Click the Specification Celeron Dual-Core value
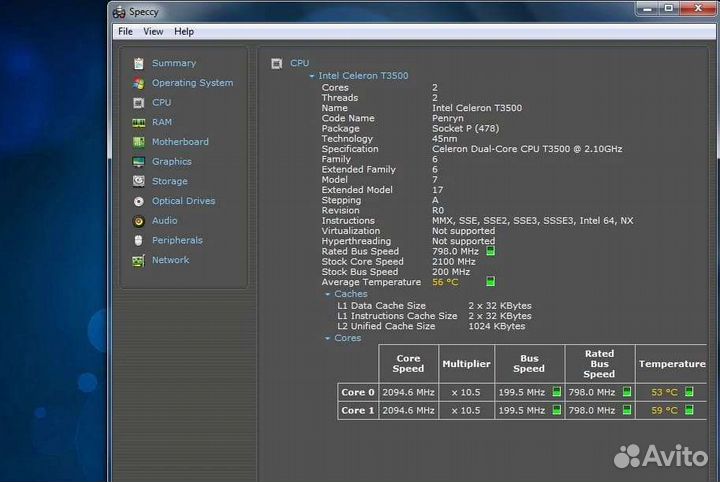Image resolution: width=720 pixels, height=482 pixels. tap(527, 149)
